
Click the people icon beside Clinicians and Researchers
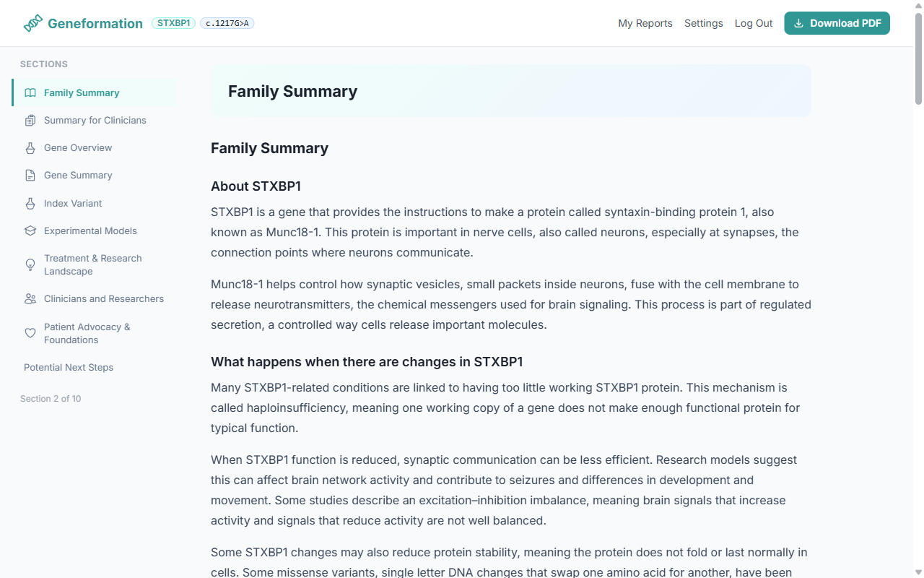coord(30,298)
